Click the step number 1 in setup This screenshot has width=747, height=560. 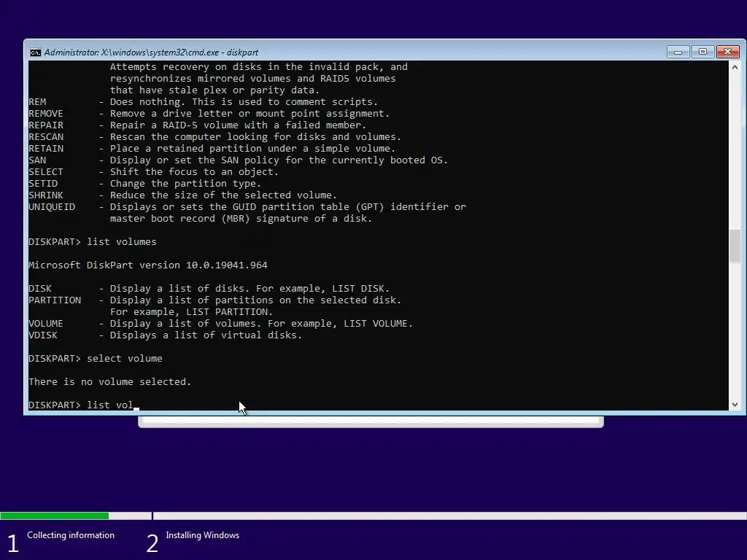[13, 543]
